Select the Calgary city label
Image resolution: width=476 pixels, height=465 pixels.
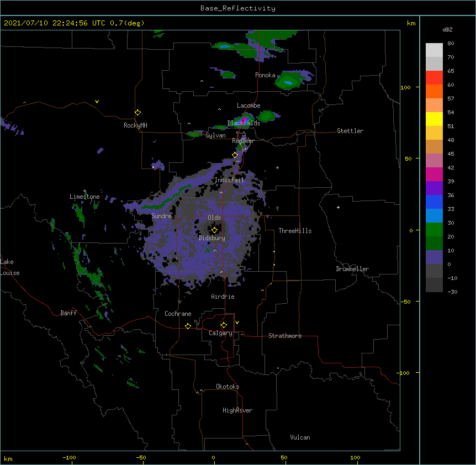click(x=220, y=333)
